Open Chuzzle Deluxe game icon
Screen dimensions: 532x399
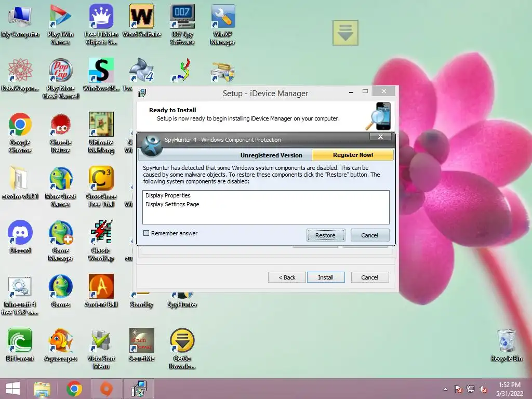60,133
